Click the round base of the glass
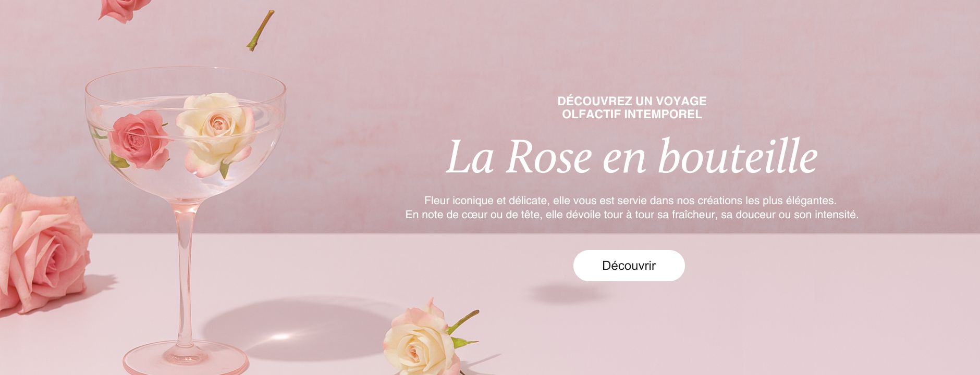 (x=185, y=359)
